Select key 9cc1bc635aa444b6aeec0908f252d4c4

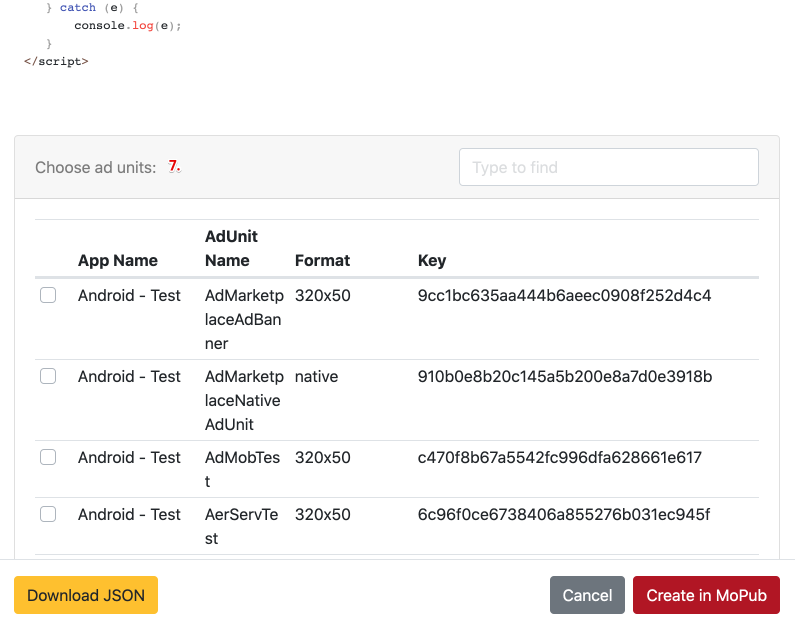point(564,296)
